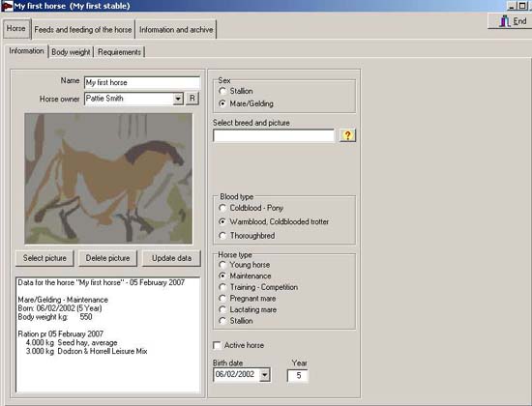Screen dimensions: 532x406
Task: Select Maintenance horse type
Action: click(x=222, y=275)
